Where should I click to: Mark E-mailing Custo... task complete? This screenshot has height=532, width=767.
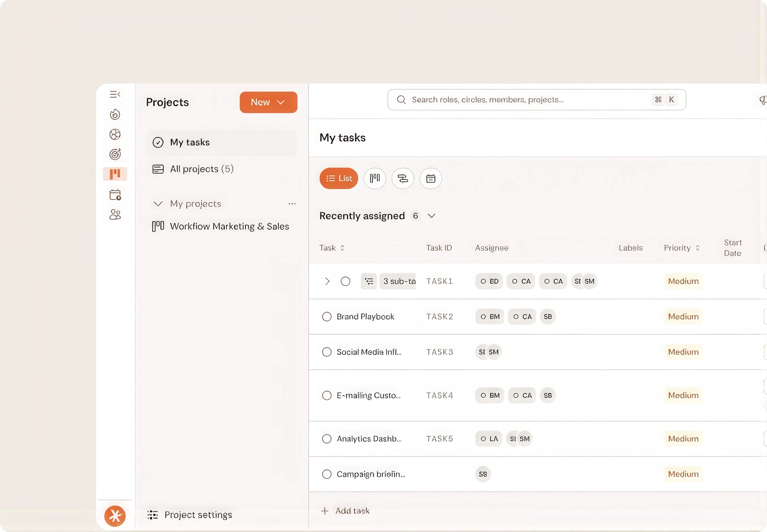[x=327, y=395]
